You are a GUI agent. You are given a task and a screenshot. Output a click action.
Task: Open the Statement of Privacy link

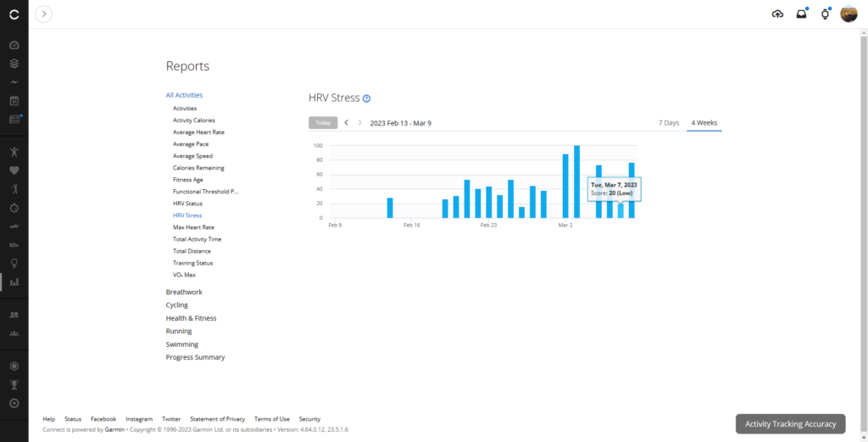tap(218, 419)
